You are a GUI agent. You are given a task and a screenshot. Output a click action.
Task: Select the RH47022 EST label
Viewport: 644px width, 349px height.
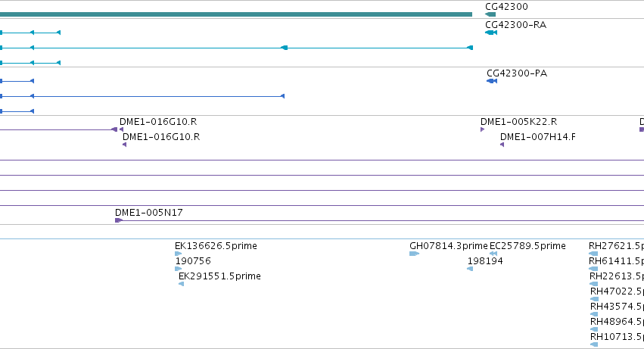pyautogui.click(x=617, y=291)
